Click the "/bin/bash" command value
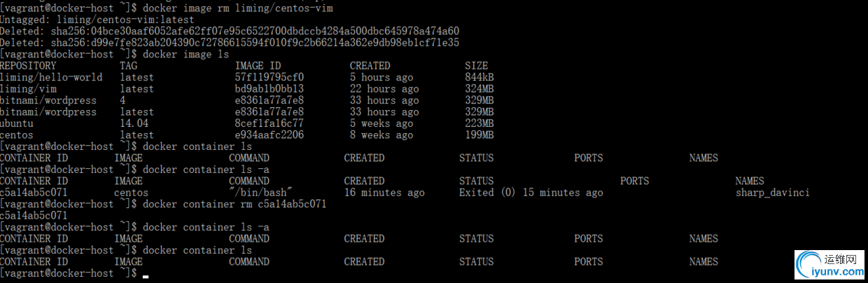 (260, 192)
